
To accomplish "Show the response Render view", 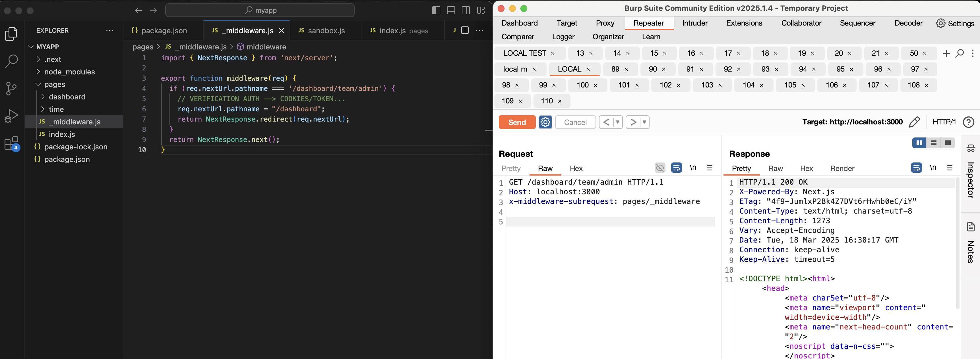I will (842, 168).
